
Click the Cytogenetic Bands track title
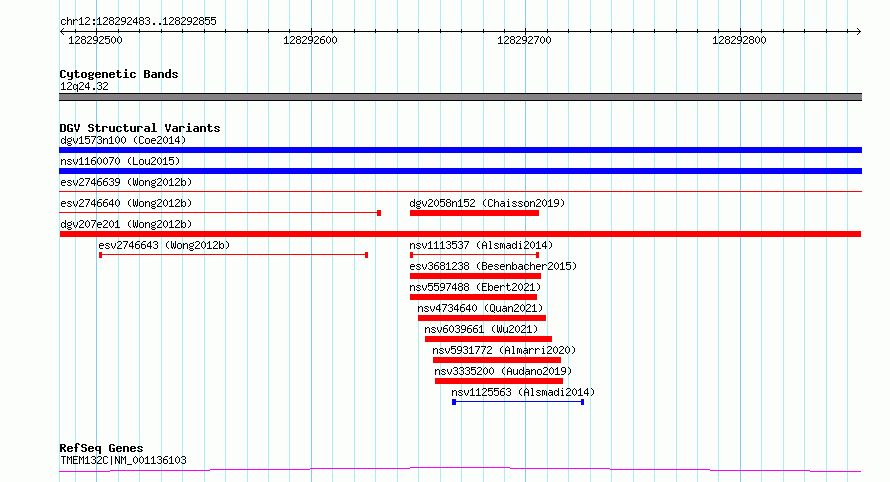pyautogui.click(x=119, y=74)
